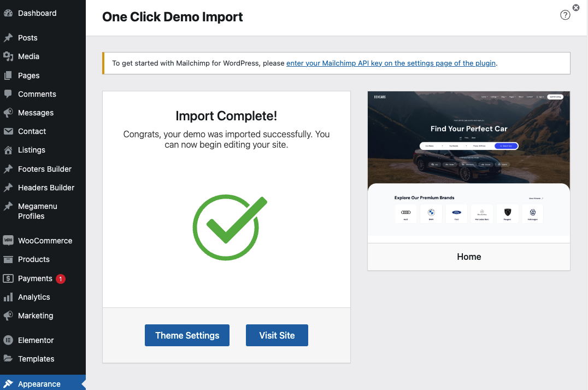Click the Analytics bar chart icon
The width and height of the screenshot is (588, 390).
[8, 297]
